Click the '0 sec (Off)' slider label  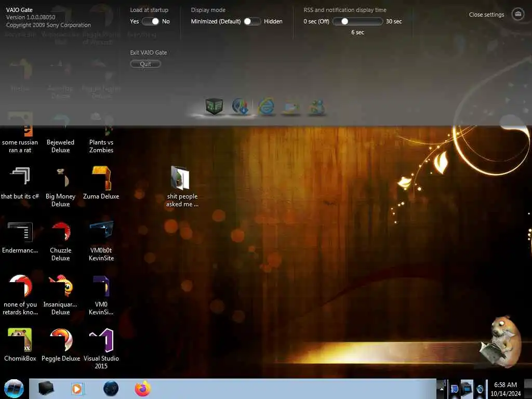316,21
